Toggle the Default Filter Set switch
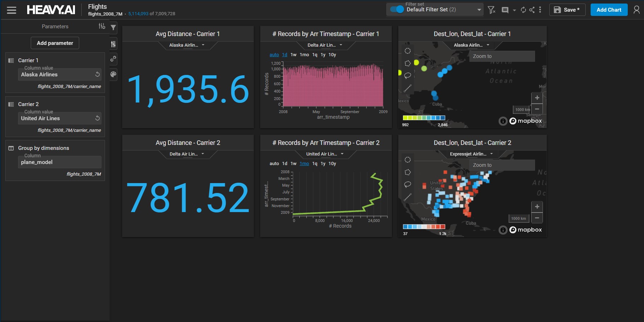The image size is (644, 322). [397, 10]
